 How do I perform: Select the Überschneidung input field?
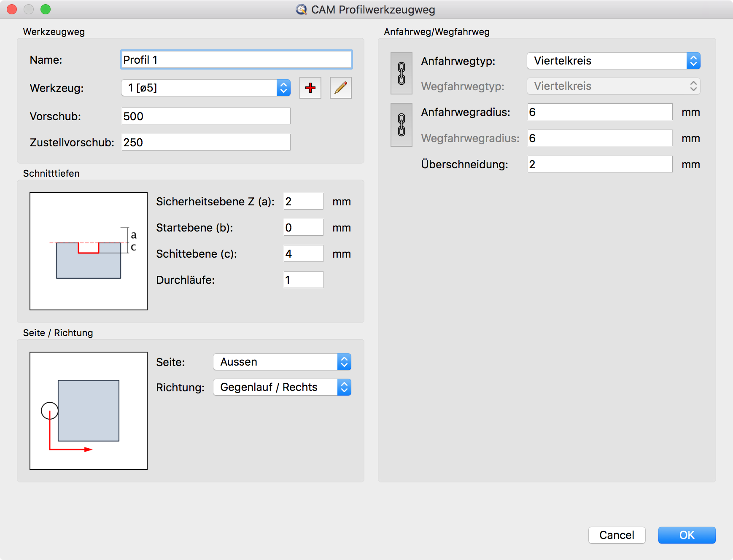coord(599,164)
